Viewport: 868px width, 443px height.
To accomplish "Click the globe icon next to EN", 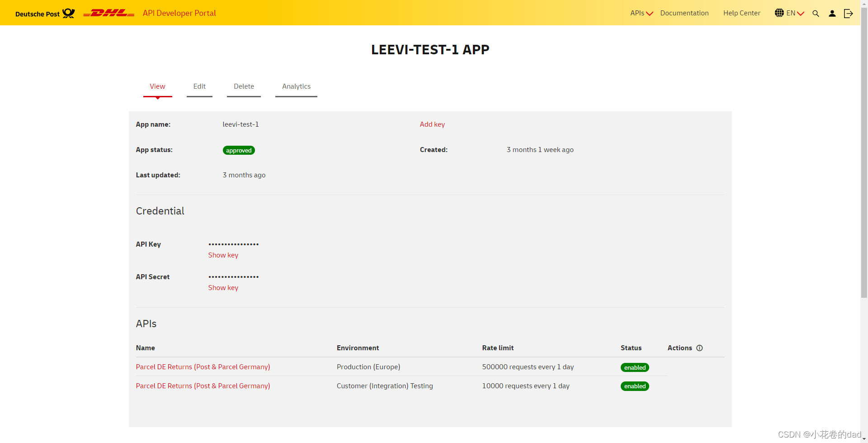I will click(x=779, y=13).
